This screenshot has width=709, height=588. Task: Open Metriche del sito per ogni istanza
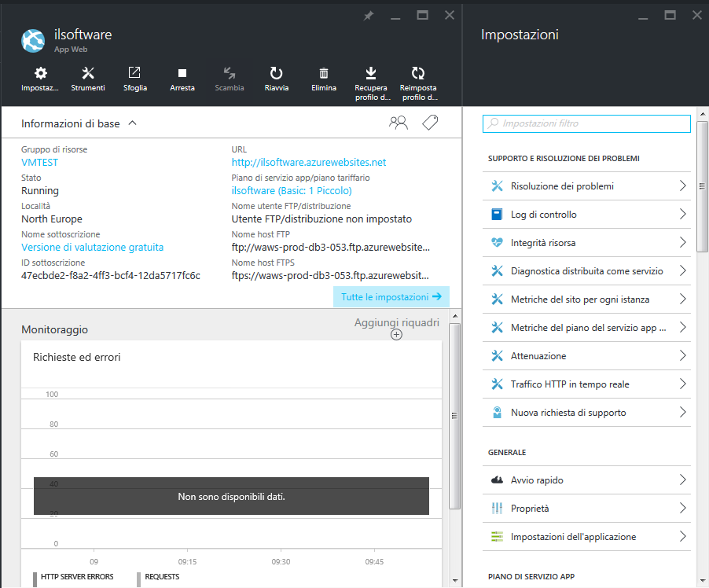coord(586,300)
